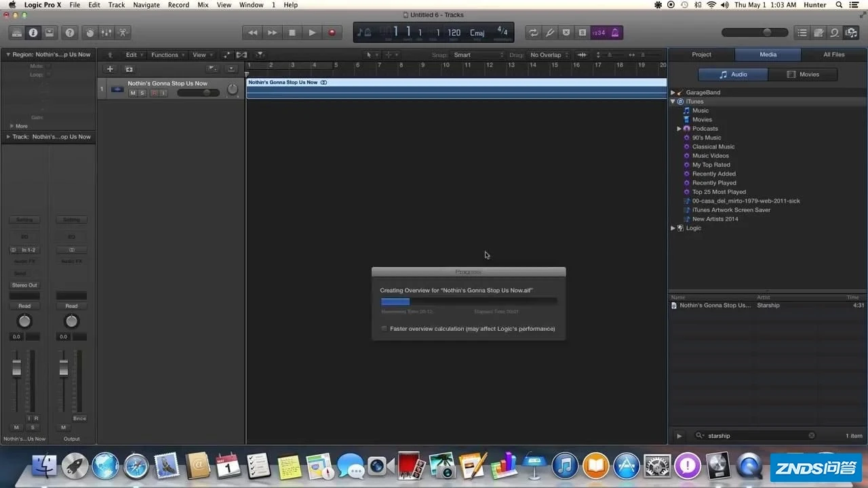The image size is (868, 488).
Task: Enable Cycle mode in the control bar
Action: (533, 33)
